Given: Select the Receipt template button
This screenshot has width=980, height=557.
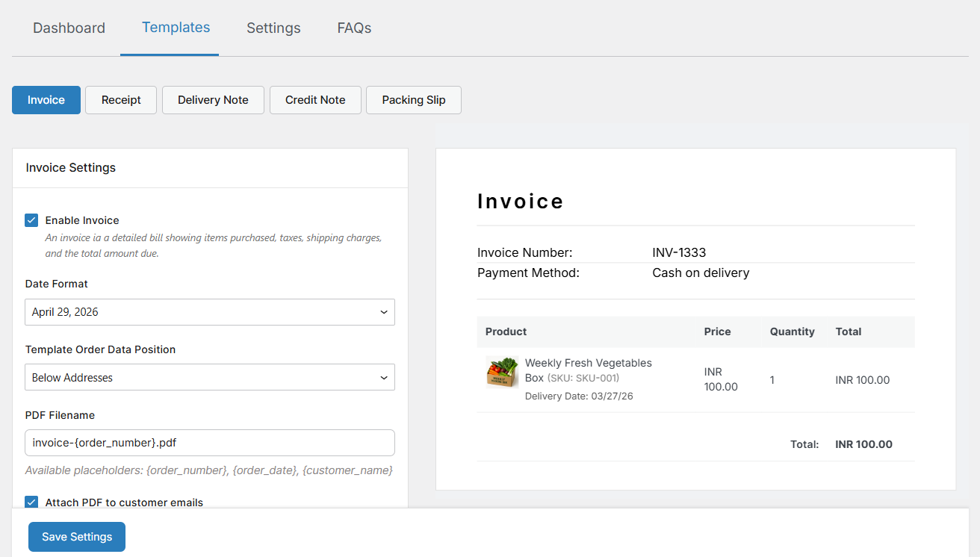Looking at the screenshot, I should tap(121, 100).
